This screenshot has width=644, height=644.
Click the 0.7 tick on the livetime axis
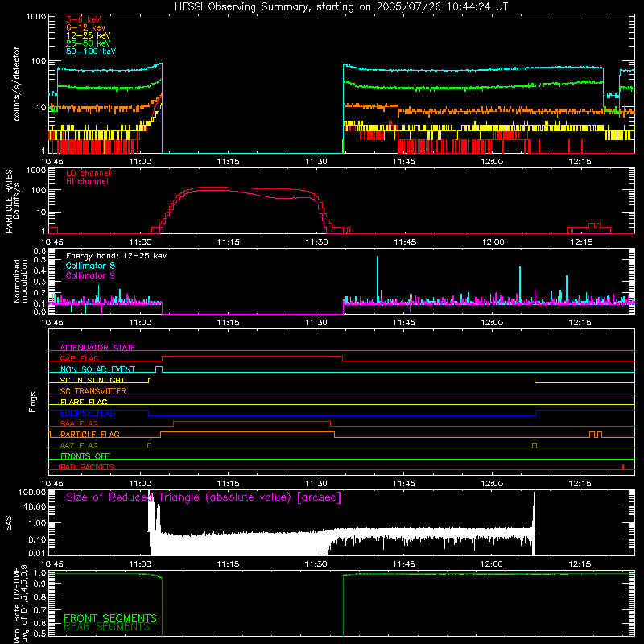(39, 610)
